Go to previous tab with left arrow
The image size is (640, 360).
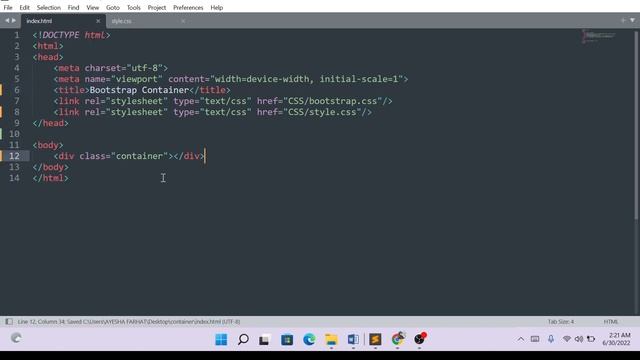pos(7,20)
